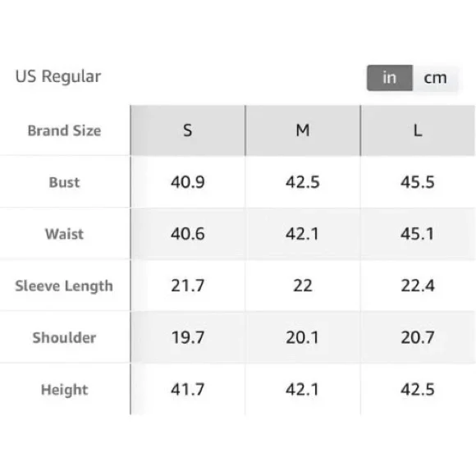Click the Height row label
476x476 pixels.
(x=64, y=390)
